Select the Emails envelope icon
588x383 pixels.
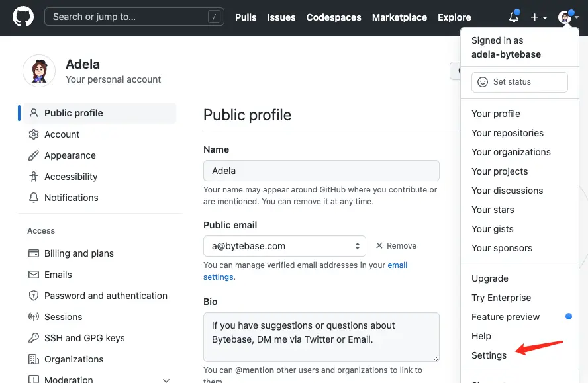coord(32,275)
